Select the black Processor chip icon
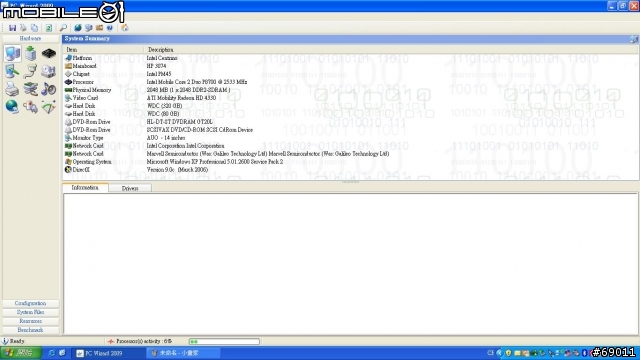640x360 pixels. pos(49,53)
